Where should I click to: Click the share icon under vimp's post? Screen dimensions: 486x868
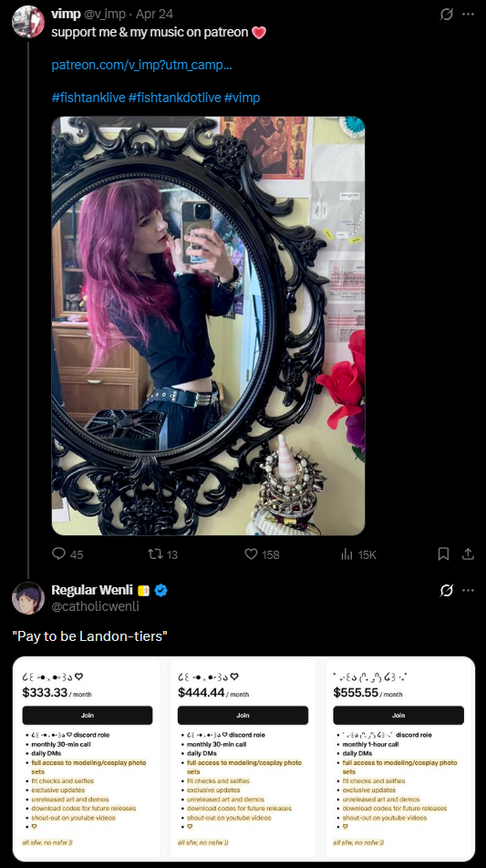(469, 553)
